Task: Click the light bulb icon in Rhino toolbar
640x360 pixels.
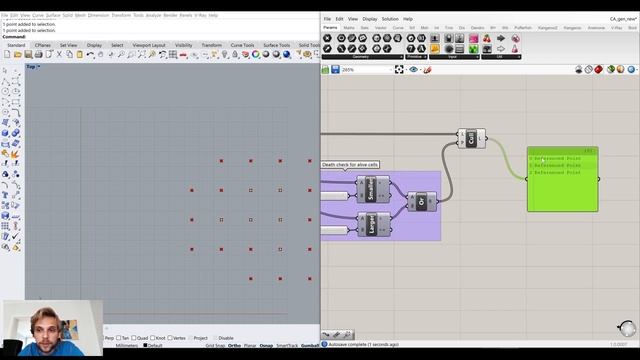Action: click(x=225, y=54)
